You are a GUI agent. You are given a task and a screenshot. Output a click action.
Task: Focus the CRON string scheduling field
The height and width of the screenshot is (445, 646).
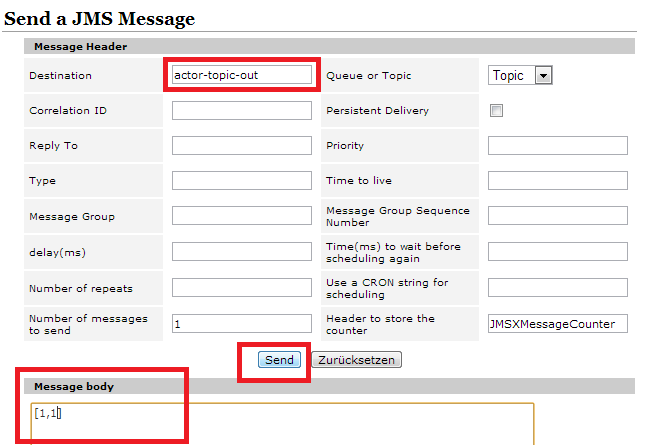click(x=557, y=288)
